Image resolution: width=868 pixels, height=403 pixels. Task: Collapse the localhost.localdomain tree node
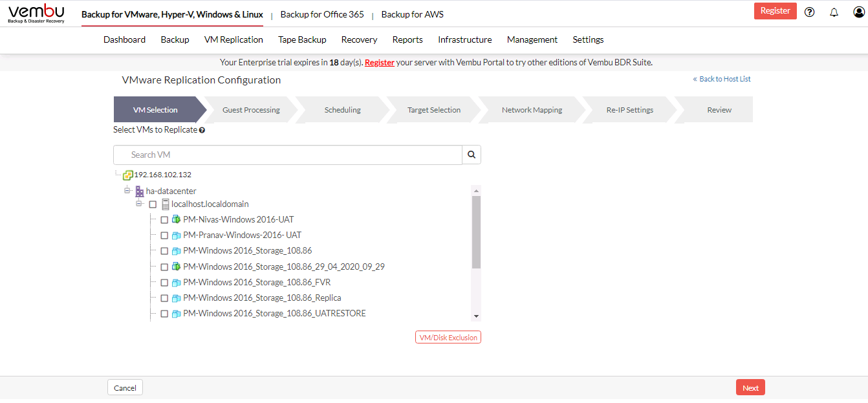(139, 204)
